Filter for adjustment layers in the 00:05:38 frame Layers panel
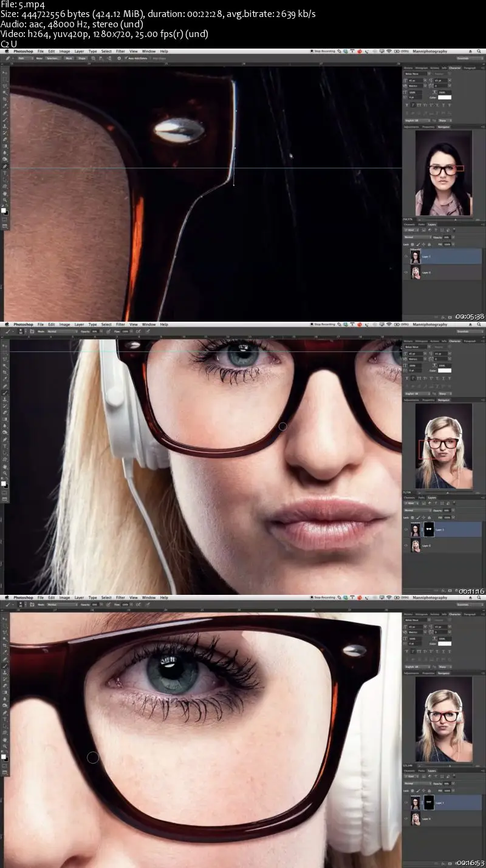The width and height of the screenshot is (486, 868). click(x=430, y=230)
